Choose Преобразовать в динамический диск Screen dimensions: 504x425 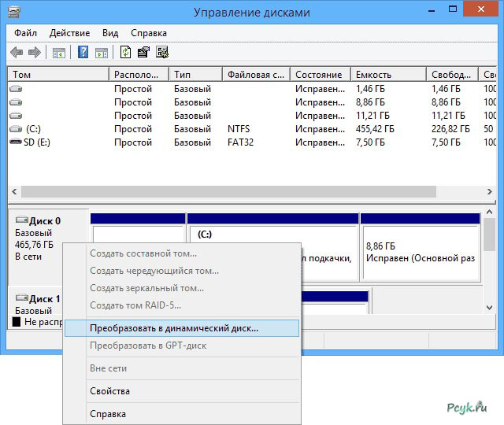click(182, 328)
